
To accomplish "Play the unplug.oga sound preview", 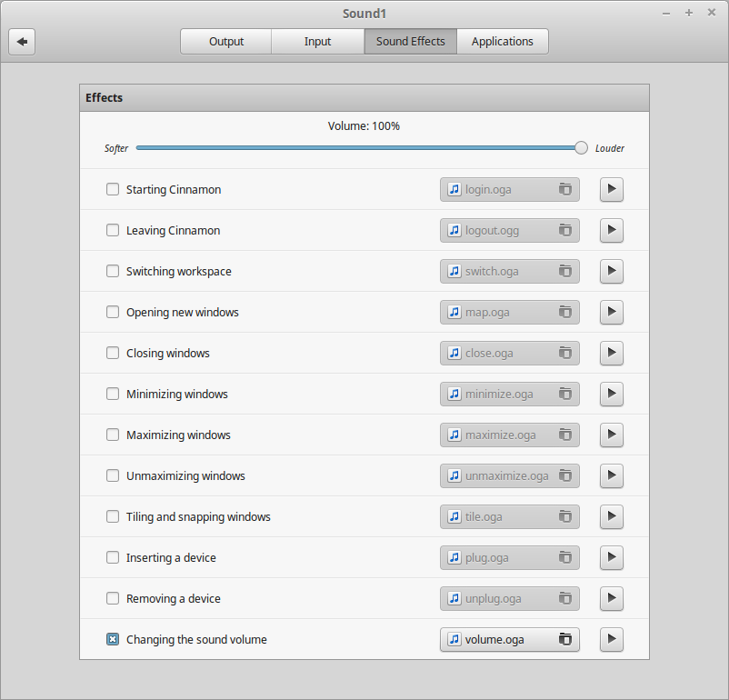I will click(612, 598).
